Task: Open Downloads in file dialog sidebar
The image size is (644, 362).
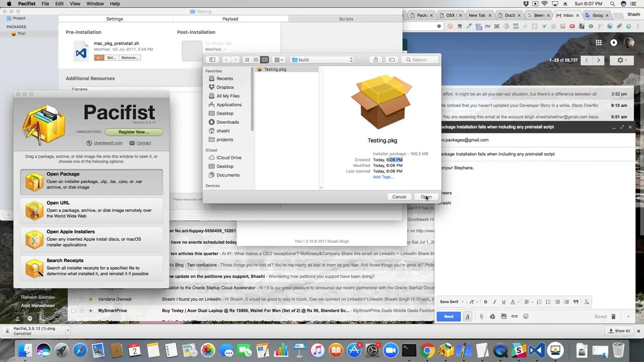Action: point(227,122)
